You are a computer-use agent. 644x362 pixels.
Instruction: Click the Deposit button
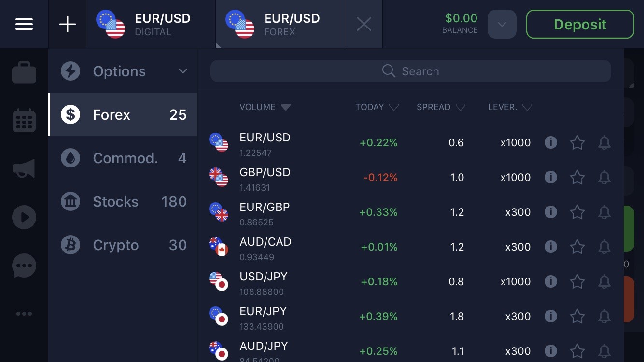pos(580,24)
